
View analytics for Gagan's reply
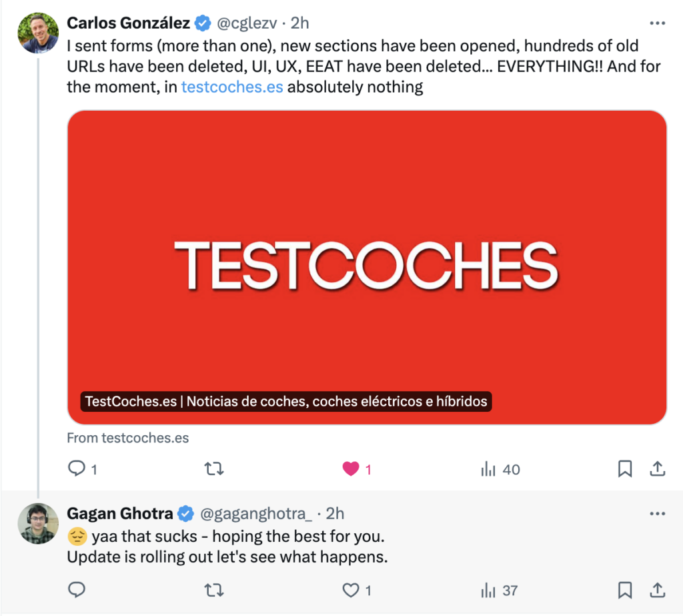(488, 590)
